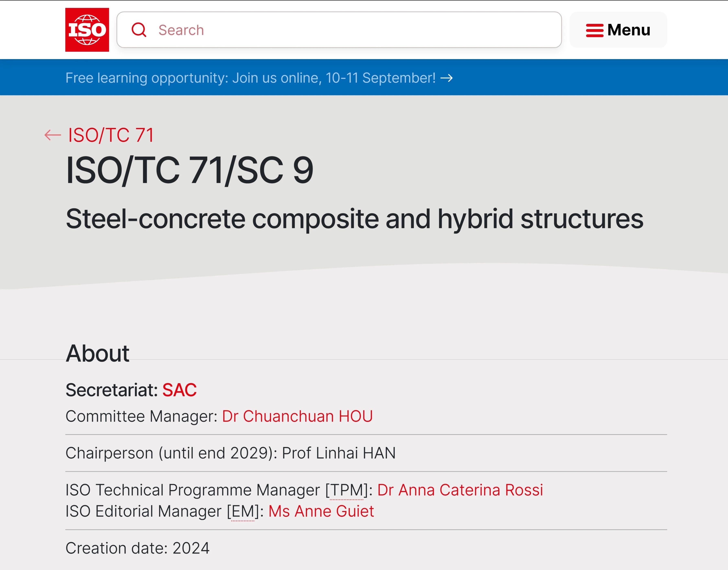The height and width of the screenshot is (570, 728).
Task: Go back to ISO/TC 71 link
Action: coord(111,135)
